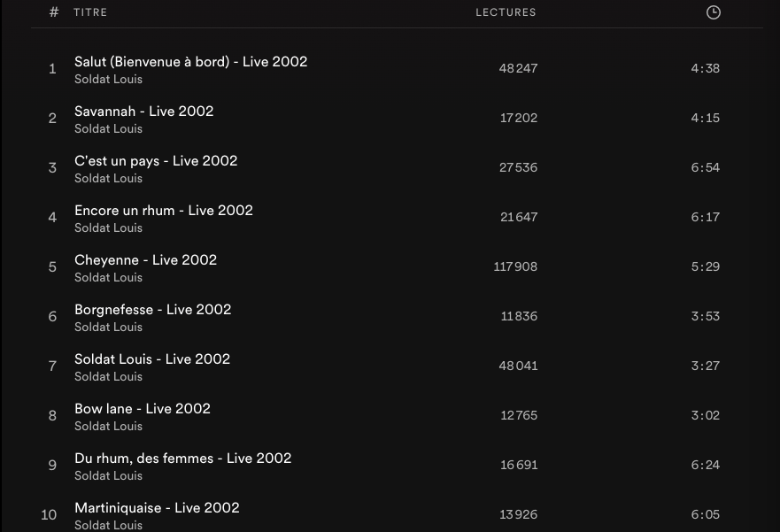Screen dimensions: 780x532
Task: Select the Borgnefesse - Live 2002 track
Action: click(x=152, y=310)
